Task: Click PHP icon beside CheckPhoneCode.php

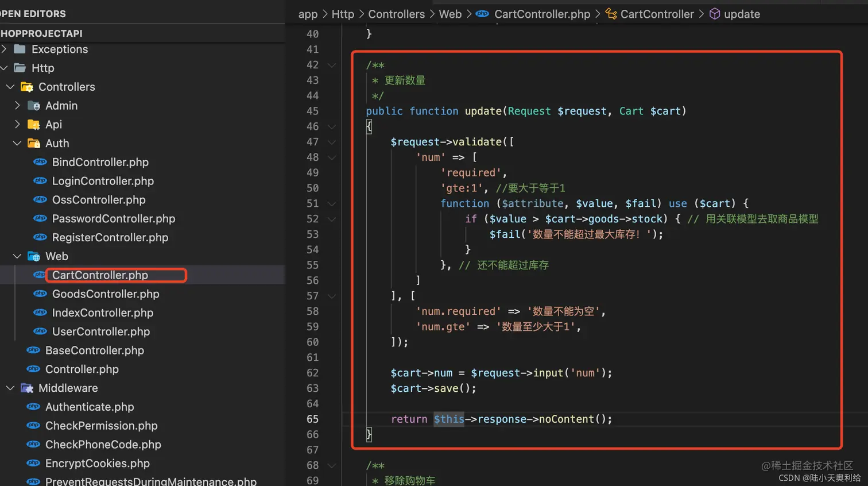Action: (x=33, y=444)
